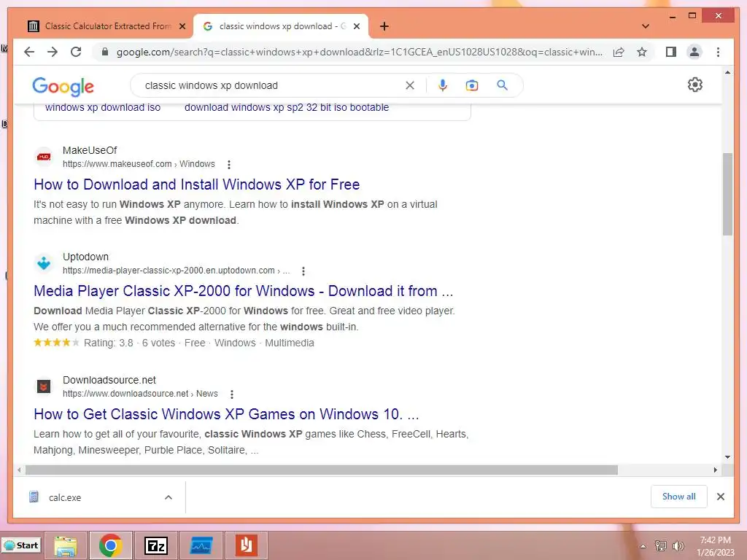This screenshot has height=560, width=747.
Task: Click Downloadsource.net site favicon
Action: pyautogui.click(x=44, y=386)
